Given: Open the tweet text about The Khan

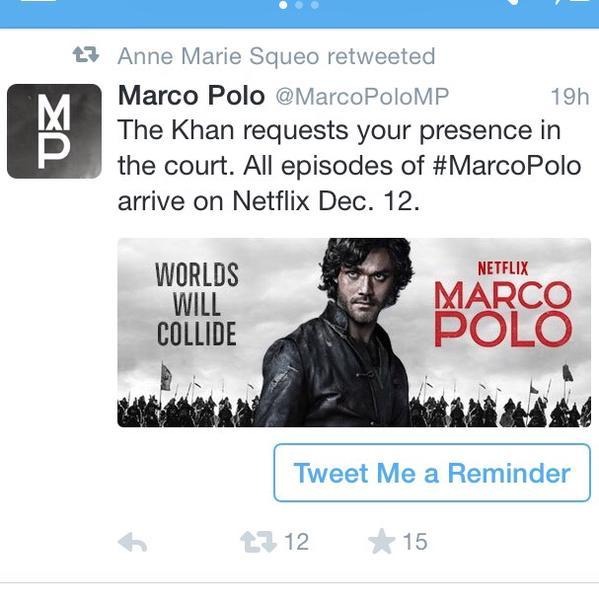Looking at the screenshot, I should pyautogui.click(x=349, y=165).
